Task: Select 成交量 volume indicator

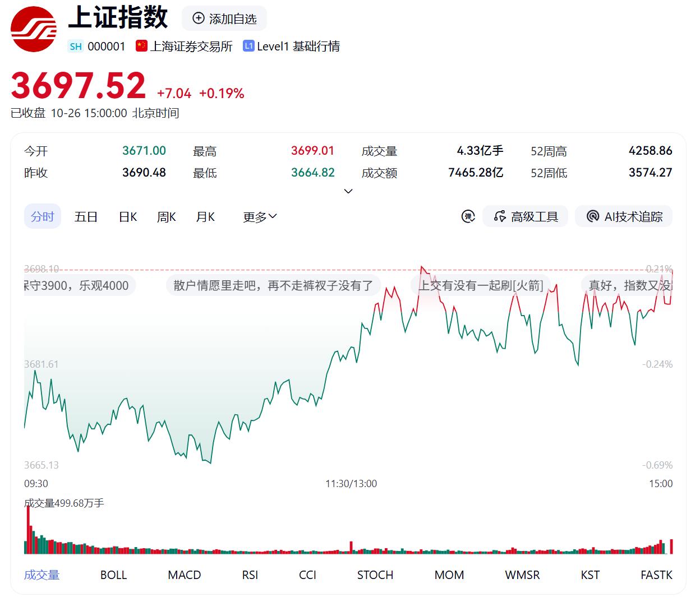Action: [x=42, y=575]
